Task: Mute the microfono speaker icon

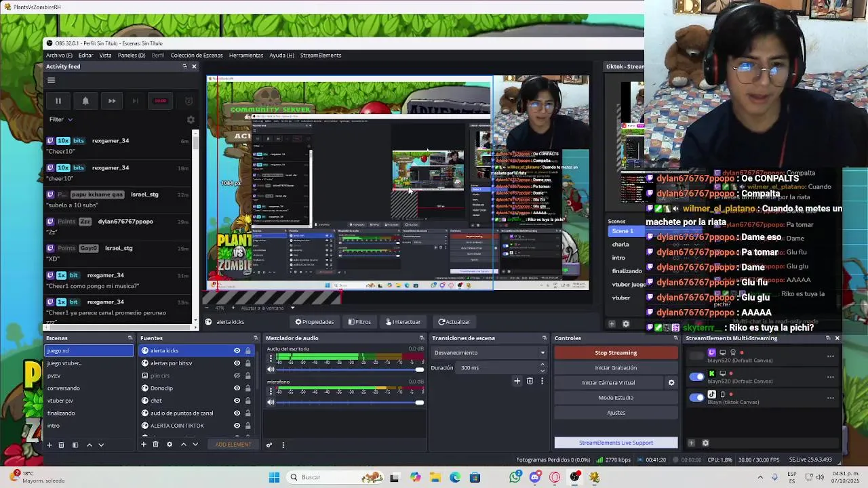Action: [271, 403]
